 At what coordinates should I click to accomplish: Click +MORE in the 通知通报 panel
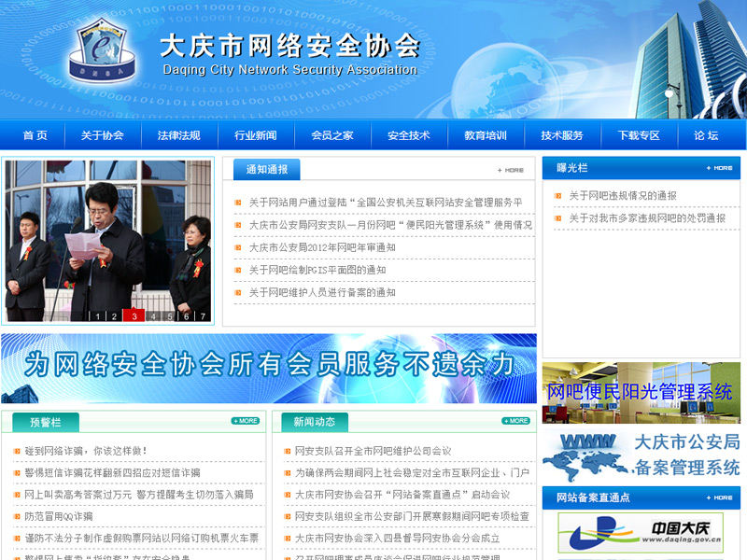510,169
